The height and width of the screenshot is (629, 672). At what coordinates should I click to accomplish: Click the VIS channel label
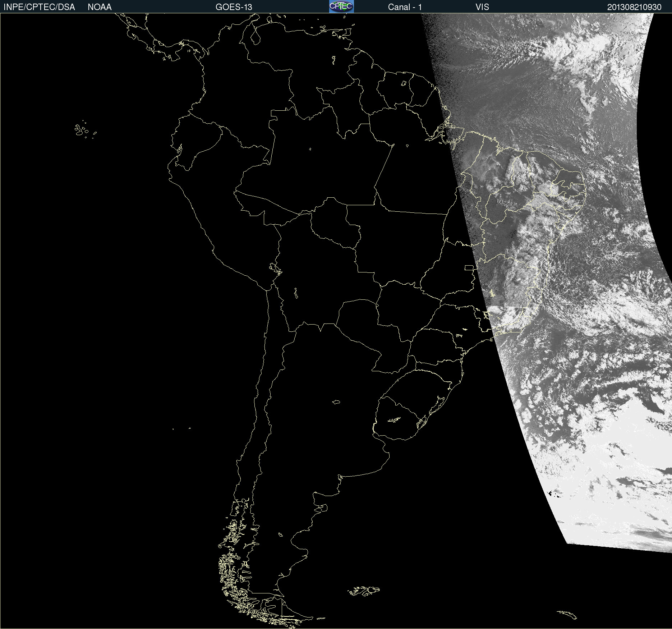pyautogui.click(x=482, y=7)
